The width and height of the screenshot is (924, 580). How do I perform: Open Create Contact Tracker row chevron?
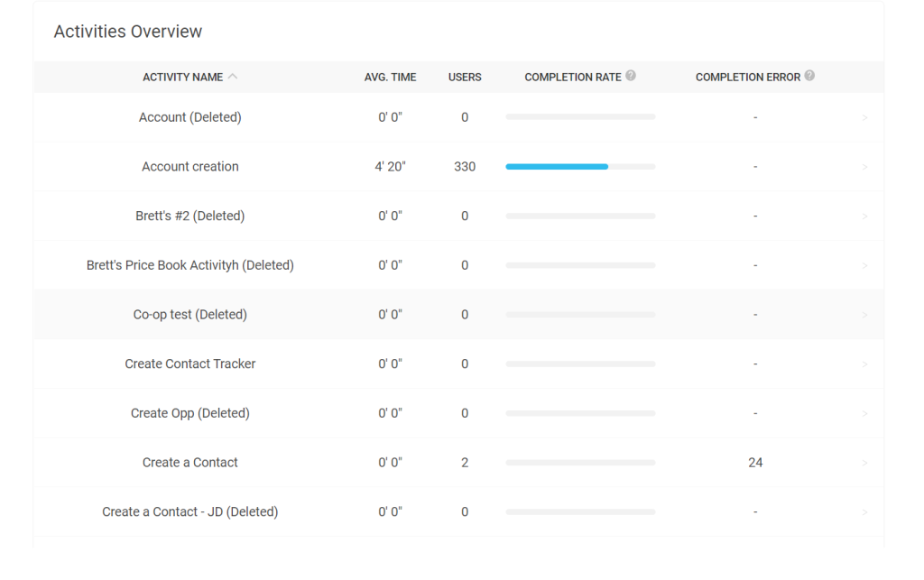[864, 364]
